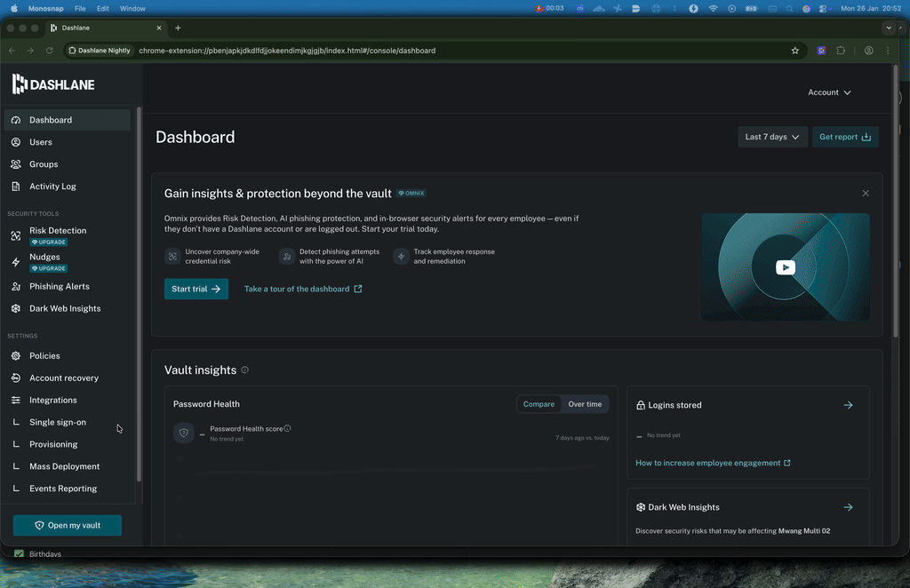Click inside the browser address bar
The image size is (910, 588).
pyautogui.click(x=355, y=51)
